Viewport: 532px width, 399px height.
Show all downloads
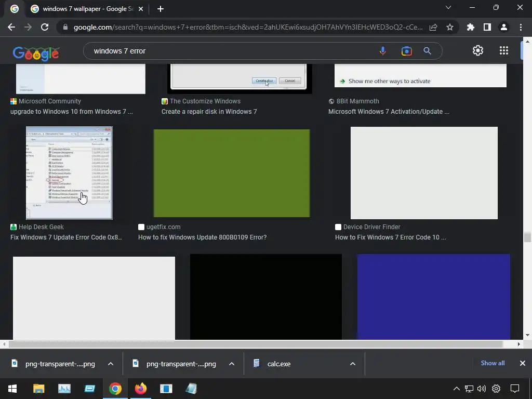coord(493,363)
